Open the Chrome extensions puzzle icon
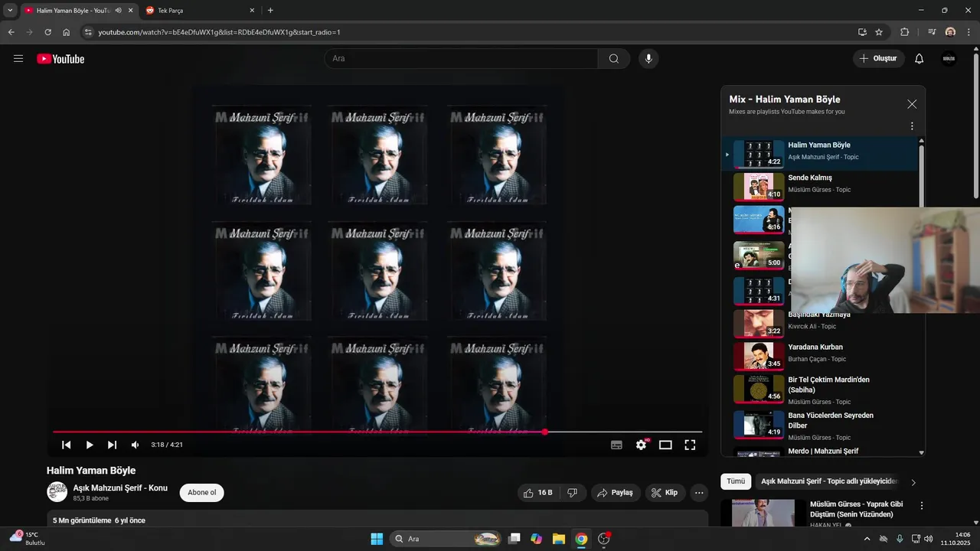Image resolution: width=980 pixels, height=551 pixels. [905, 32]
